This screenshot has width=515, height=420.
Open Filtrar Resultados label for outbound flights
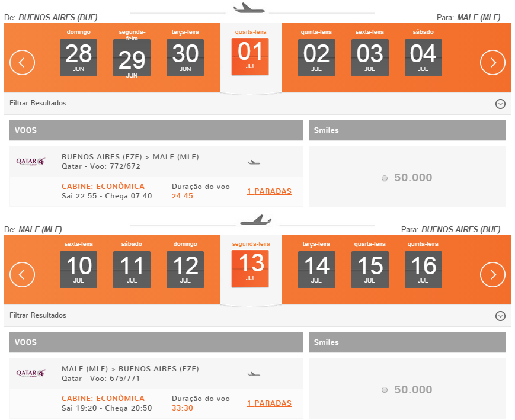coord(38,103)
